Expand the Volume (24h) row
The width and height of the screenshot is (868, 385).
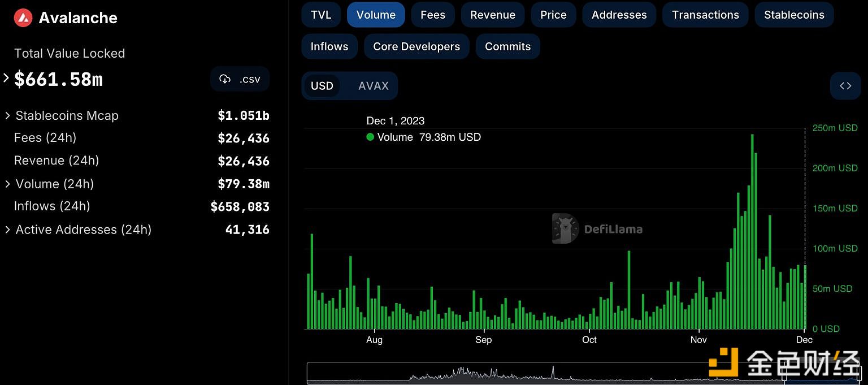click(x=7, y=184)
